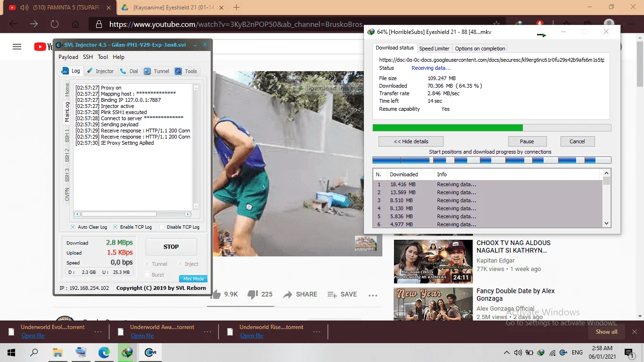Open the SSH menu
644x362 pixels.
point(88,57)
